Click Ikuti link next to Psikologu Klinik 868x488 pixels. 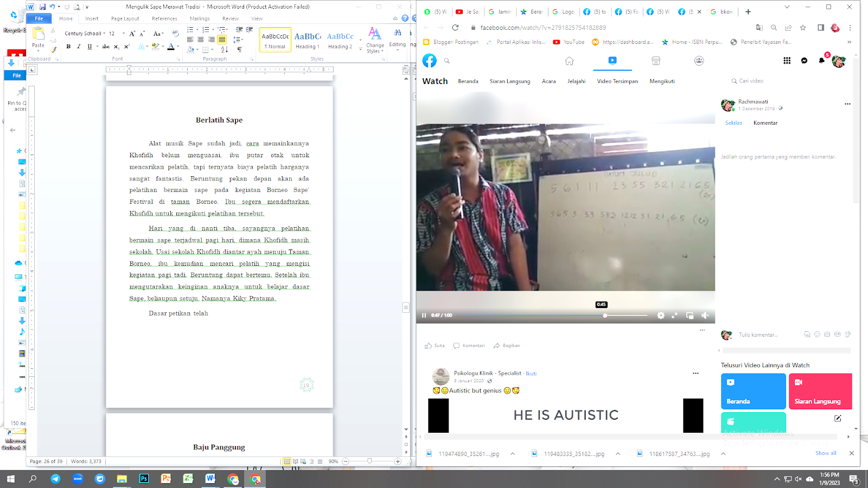531,374
